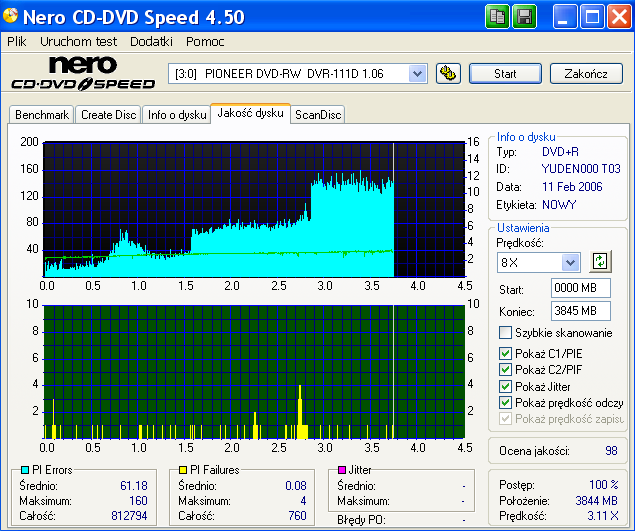The image size is (635, 531).
Task: Click the quality score value 98
Action: [x=611, y=451]
